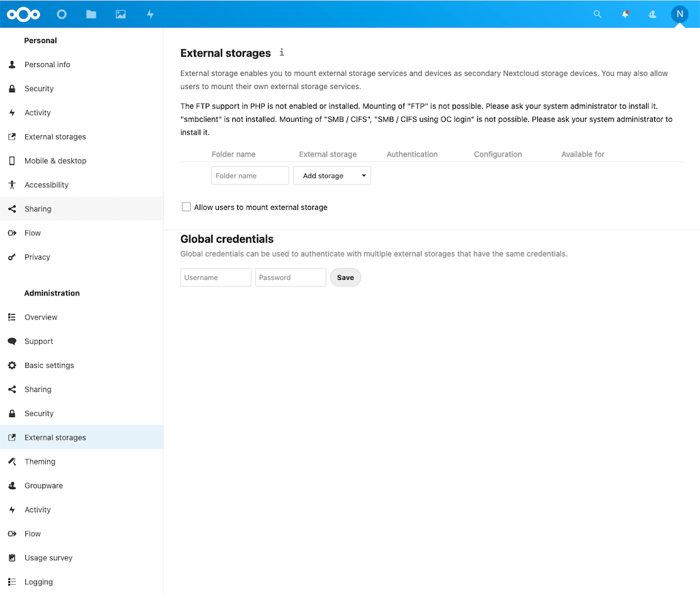Open the Files app from top bar
The width and height of the screenshot is (700, 595).
click(x=91, y=14)
